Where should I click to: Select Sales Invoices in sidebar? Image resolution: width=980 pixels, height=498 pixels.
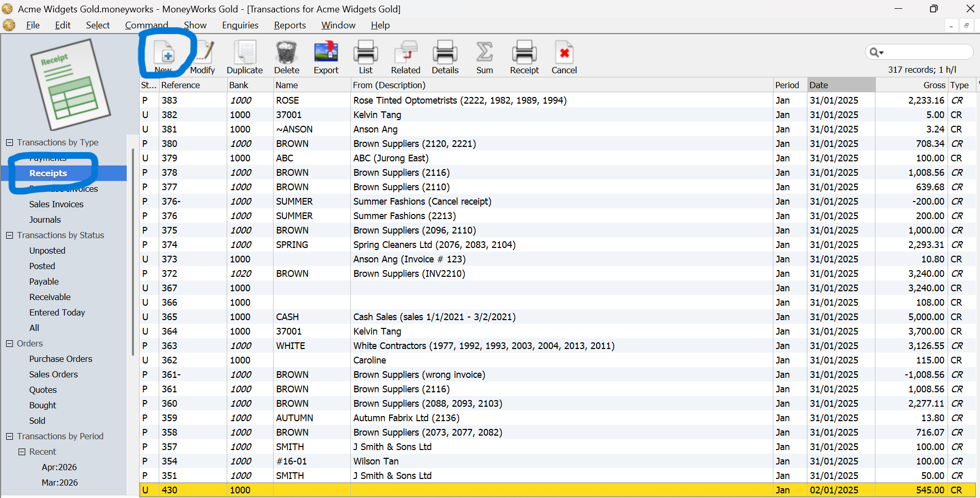click(56, 204)
